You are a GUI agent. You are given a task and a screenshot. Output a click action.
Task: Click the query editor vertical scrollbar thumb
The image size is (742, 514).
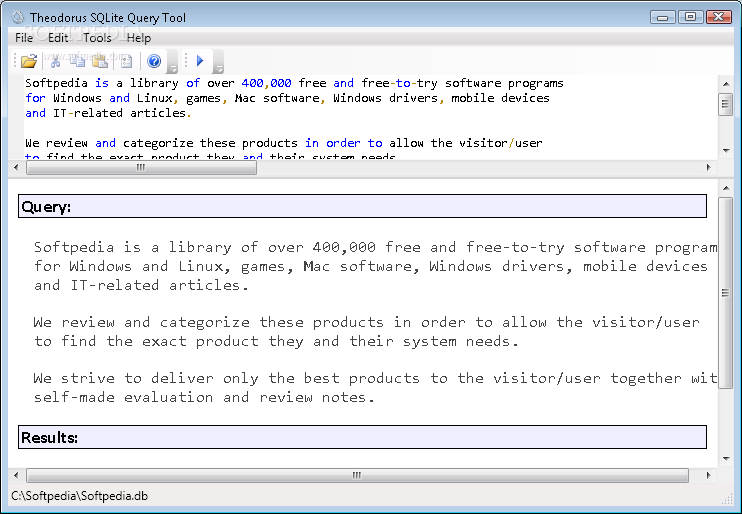726,105
